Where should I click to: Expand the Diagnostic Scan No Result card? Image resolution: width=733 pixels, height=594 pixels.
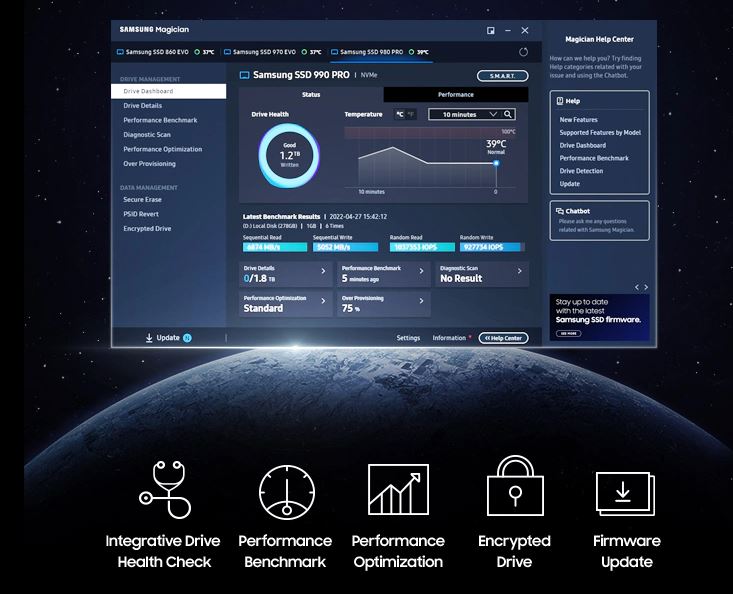(482, 274)
